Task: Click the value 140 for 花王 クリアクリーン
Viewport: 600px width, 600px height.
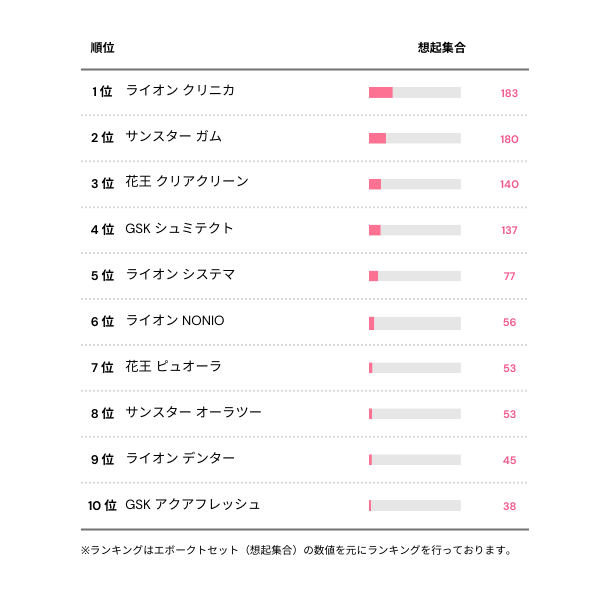Action: [509, 185]
